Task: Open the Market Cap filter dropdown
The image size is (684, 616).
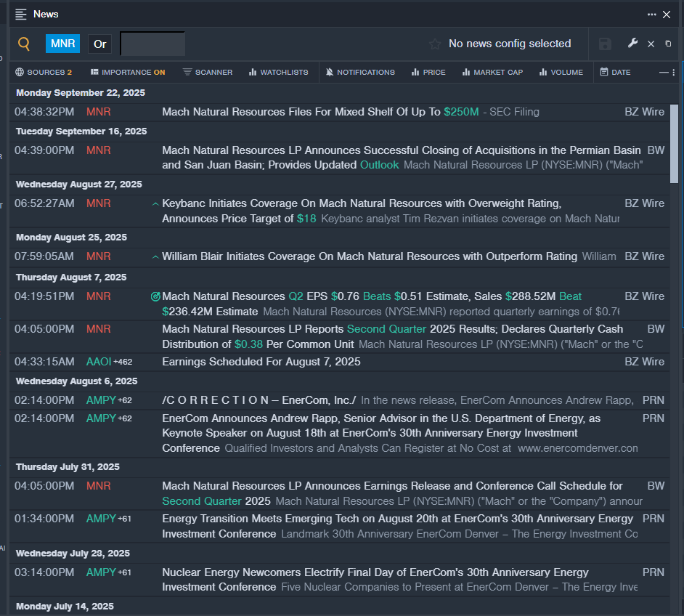Action: pyautogui.click(x=493, y=73)
